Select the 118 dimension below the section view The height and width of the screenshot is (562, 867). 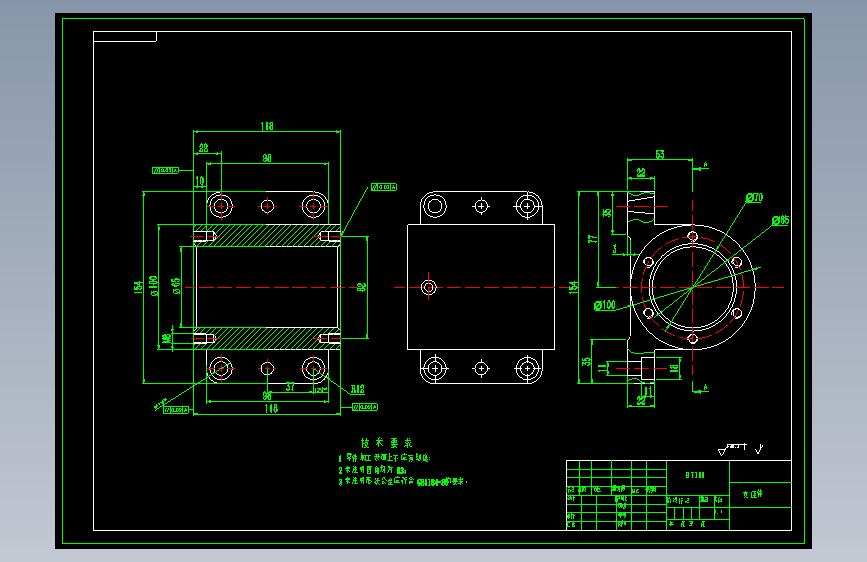tap(271, 408)
